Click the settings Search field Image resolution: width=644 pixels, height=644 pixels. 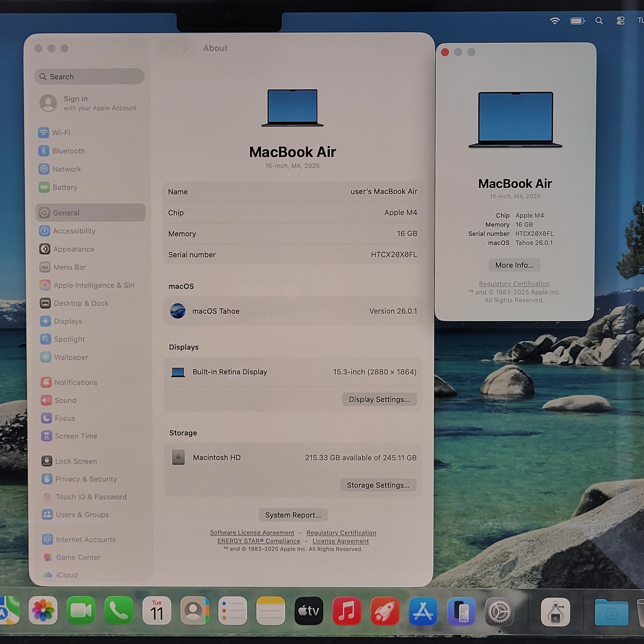pyautogui.click(x=89, y=77)
